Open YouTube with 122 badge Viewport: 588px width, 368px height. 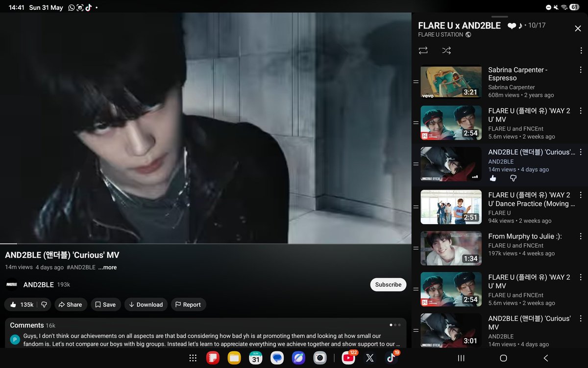349,358
